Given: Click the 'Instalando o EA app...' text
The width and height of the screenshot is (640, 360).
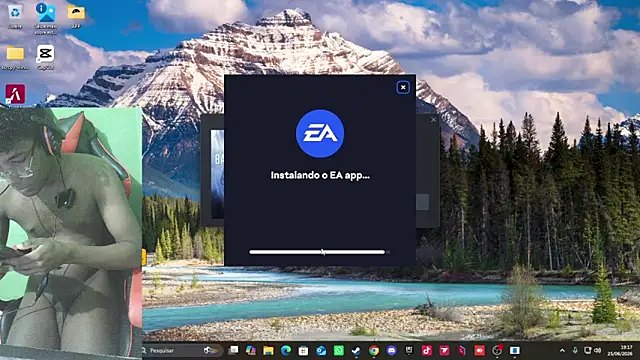Looking at the screenshot, I should (320, 176).
